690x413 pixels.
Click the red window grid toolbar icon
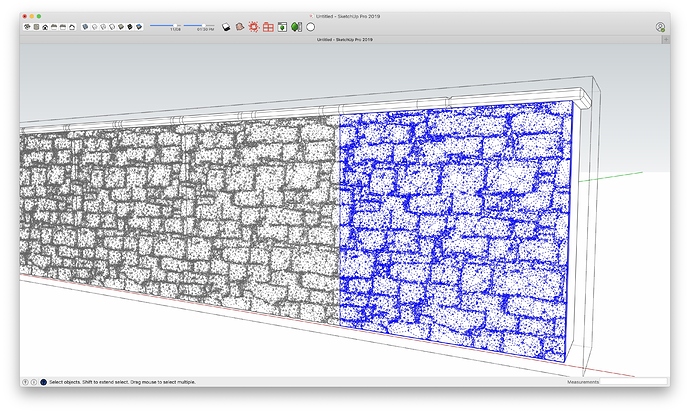(268, 27)
